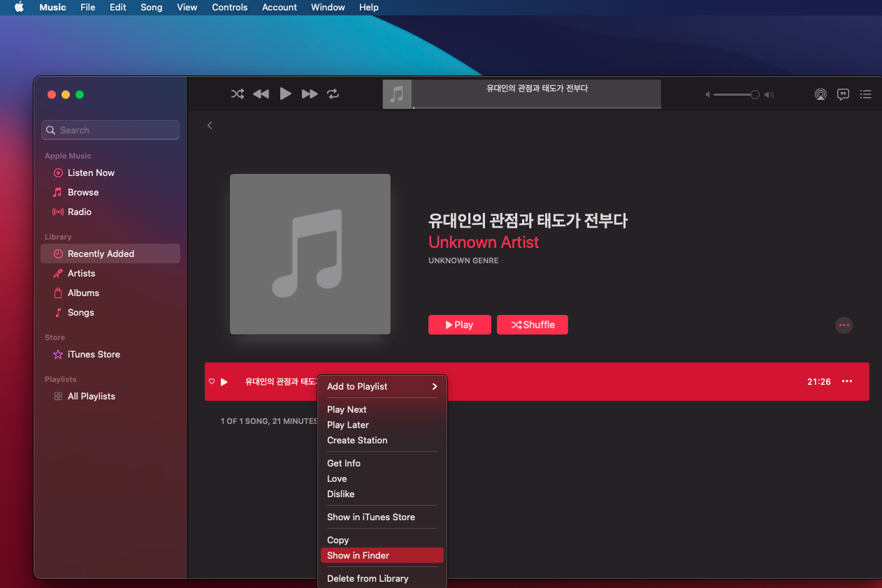Click the red Shuffle button
The height and width of the screenshot is (588, 882).
(x=533, y=325)
